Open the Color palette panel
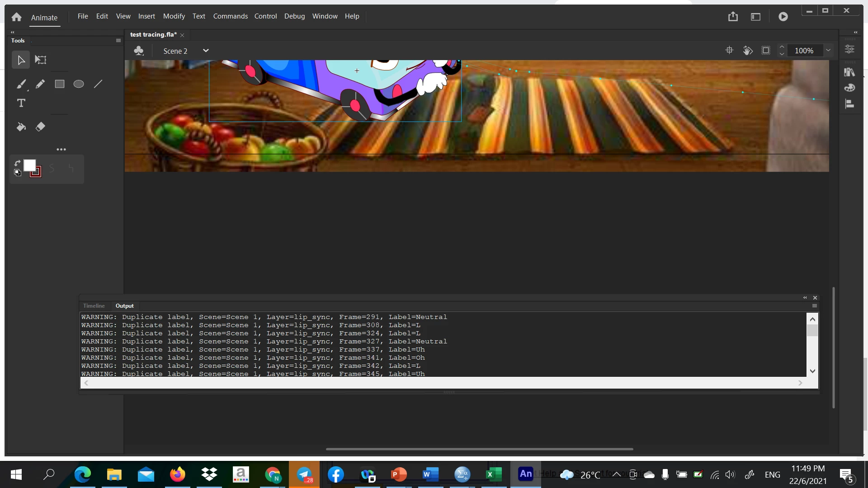Image resolution: width=868 pixels, height=488 pixels. pyautogui.click(x=849, y=88)
